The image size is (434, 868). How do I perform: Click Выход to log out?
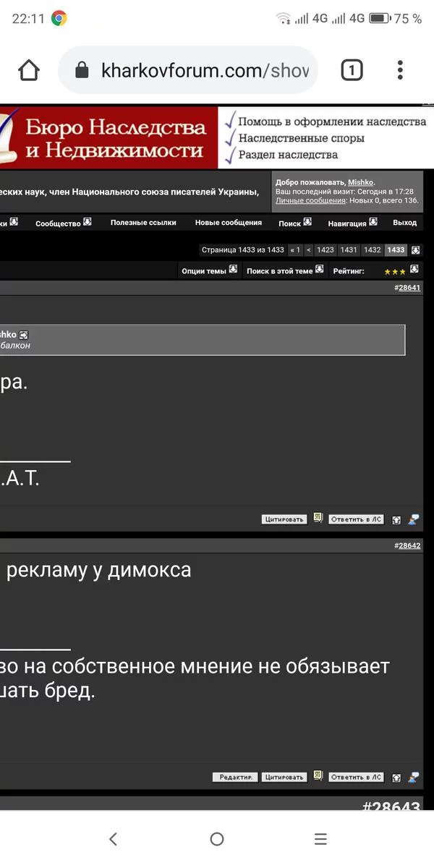coord(405,223)
